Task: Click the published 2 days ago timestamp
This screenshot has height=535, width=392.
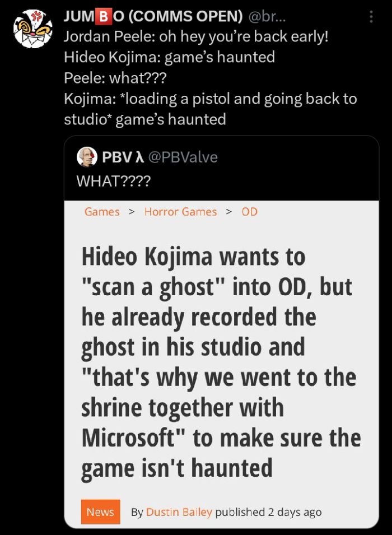Action: point(268,512)
